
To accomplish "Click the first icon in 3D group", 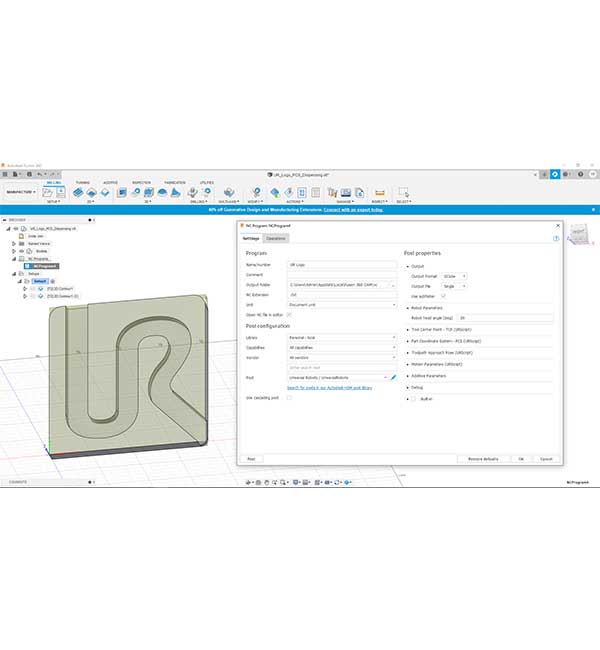I will 121,192.
